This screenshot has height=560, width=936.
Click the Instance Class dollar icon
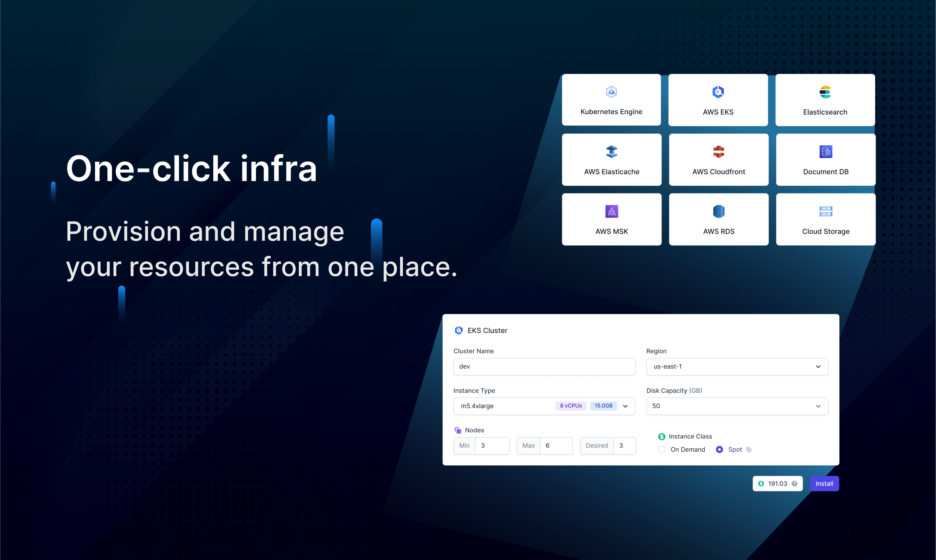pyautogui.click(x=662, y=437)
